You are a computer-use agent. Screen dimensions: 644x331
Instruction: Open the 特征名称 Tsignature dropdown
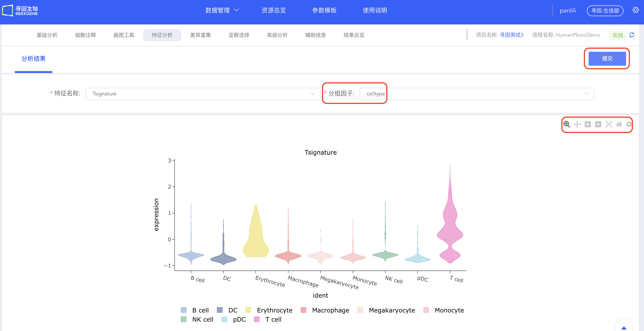[x=203, y=94]
